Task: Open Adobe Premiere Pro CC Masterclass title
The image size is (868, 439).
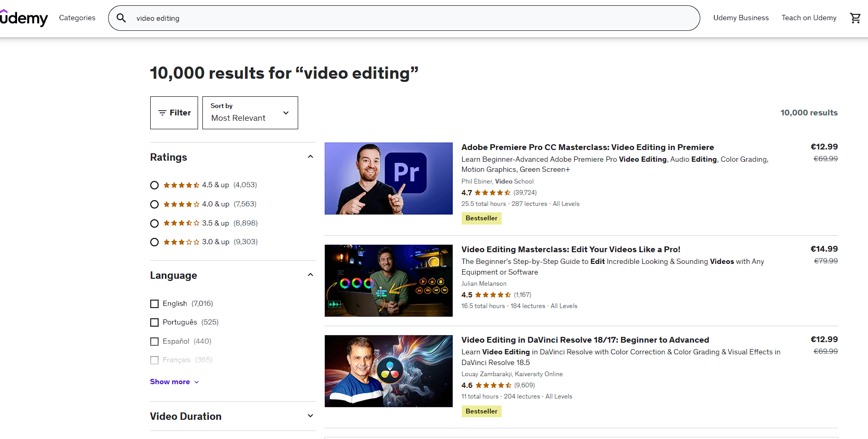Action: click(587, 147)
